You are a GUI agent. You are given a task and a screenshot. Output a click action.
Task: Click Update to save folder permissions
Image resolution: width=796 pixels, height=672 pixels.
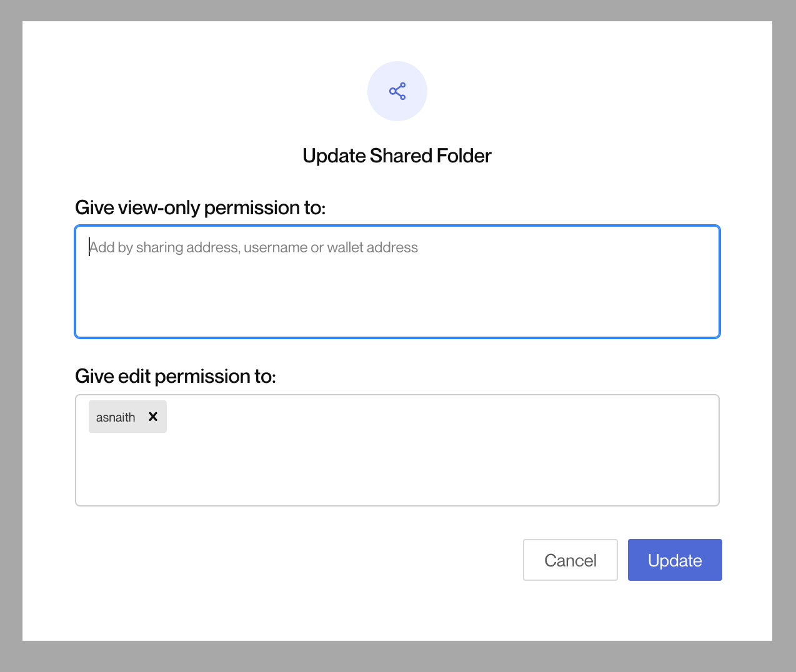point(675,560)
